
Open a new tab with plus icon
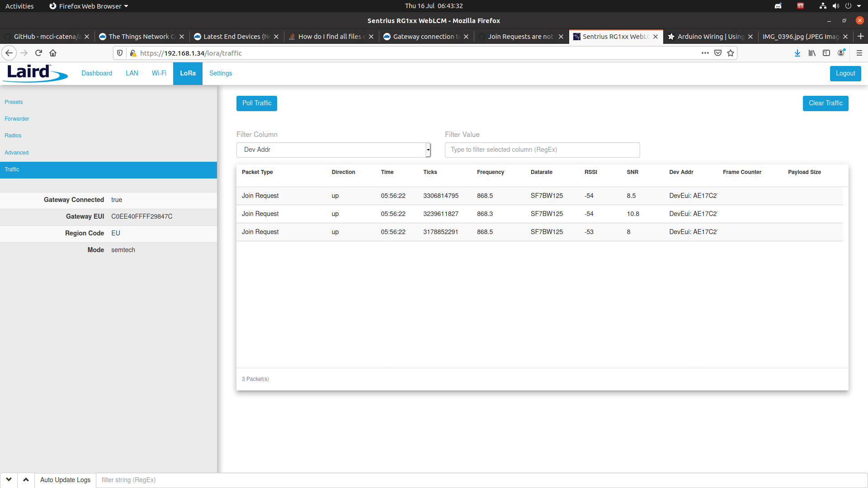tap(861, 36)
